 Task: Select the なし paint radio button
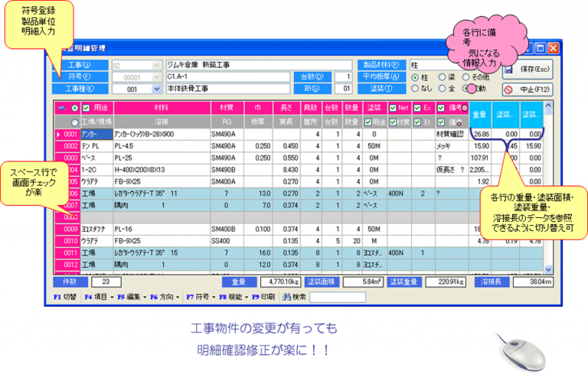[415, 89]
